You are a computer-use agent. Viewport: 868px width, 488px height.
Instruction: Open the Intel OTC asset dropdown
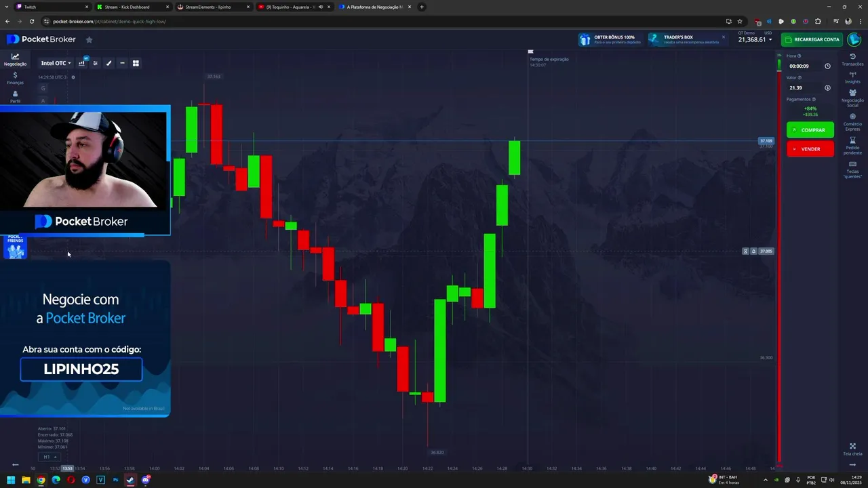click(x=56, y=63)
